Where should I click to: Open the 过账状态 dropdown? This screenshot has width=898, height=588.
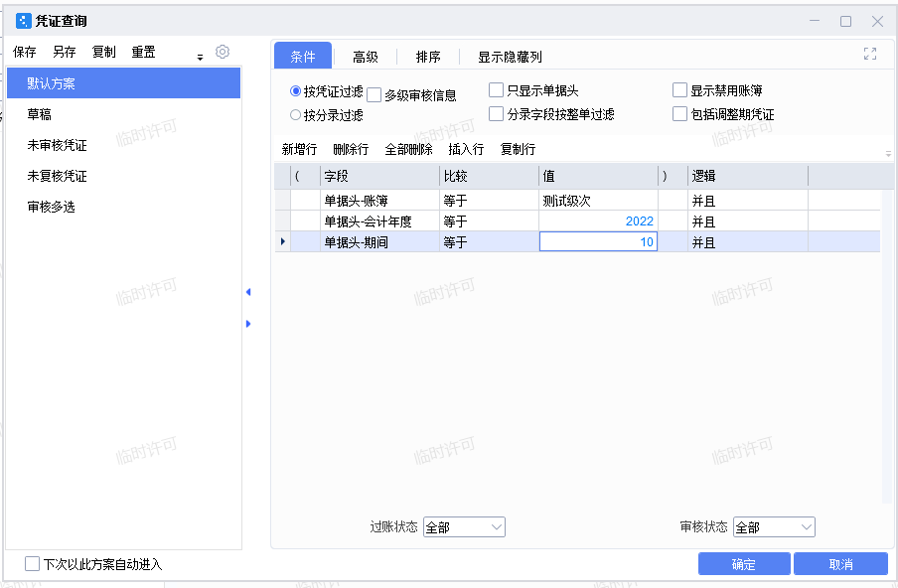pyautogui.click(x=464, y=527)
